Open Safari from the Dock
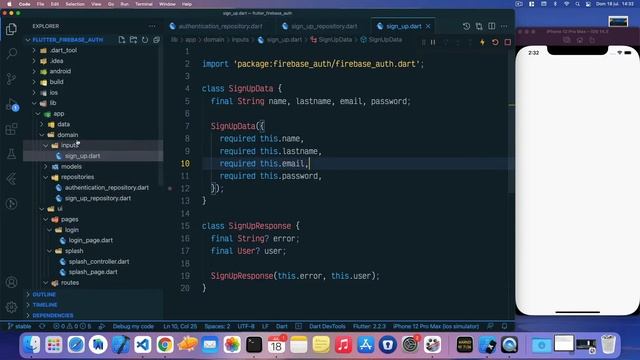 76,345
